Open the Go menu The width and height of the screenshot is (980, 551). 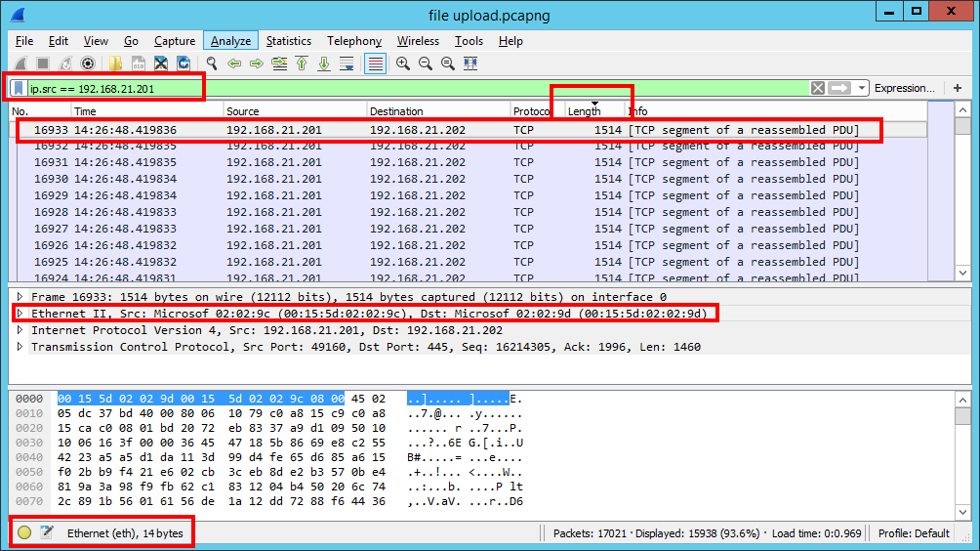tap(131, 41)
